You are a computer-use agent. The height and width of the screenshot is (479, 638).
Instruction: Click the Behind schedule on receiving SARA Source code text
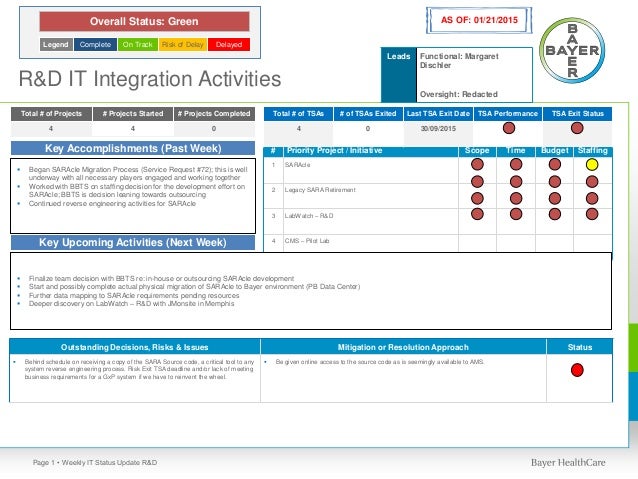point(139,369)
